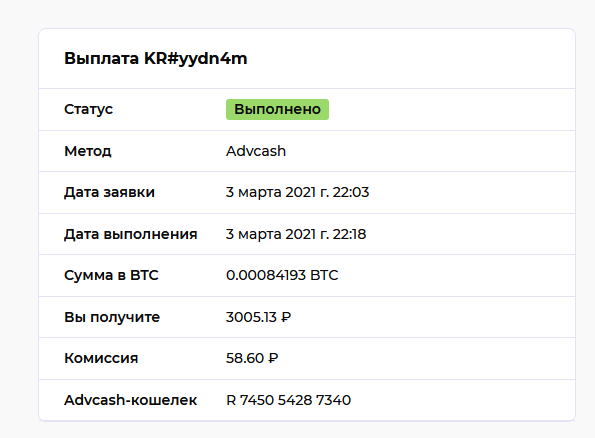
Task: Click the Статус row label
Action: [x=88, y=109]
